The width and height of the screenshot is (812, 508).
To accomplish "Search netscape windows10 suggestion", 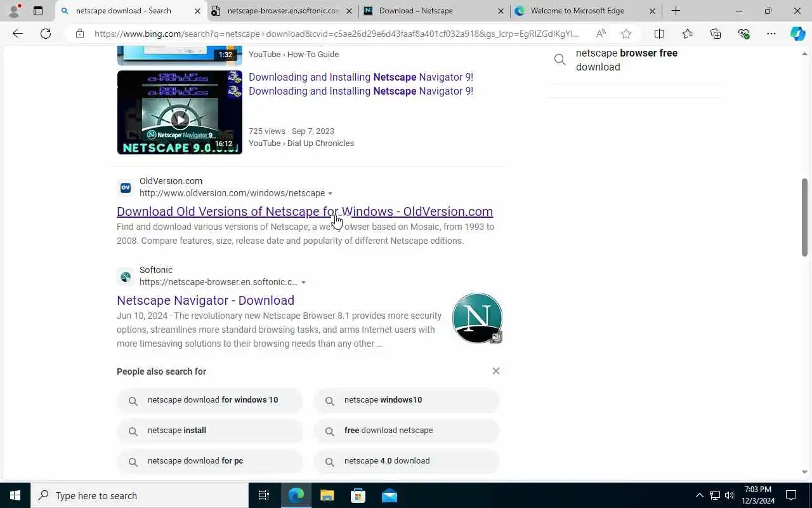I will click(x=407, y=401).
